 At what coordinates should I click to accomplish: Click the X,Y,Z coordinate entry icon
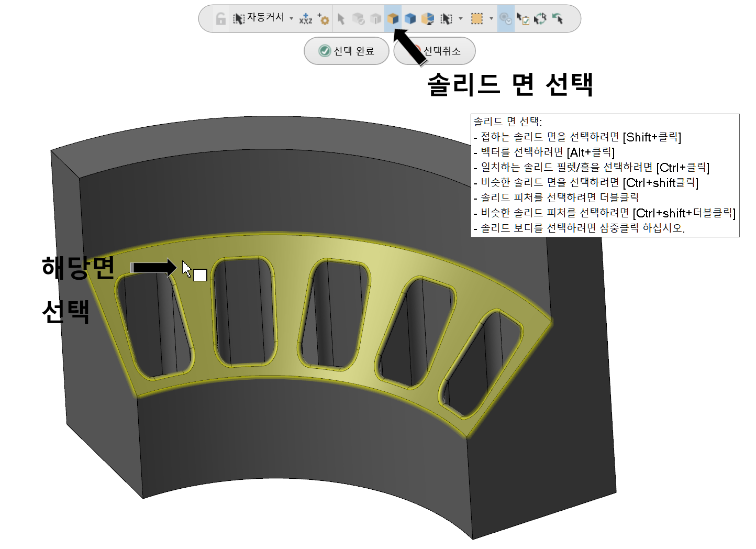306,19
